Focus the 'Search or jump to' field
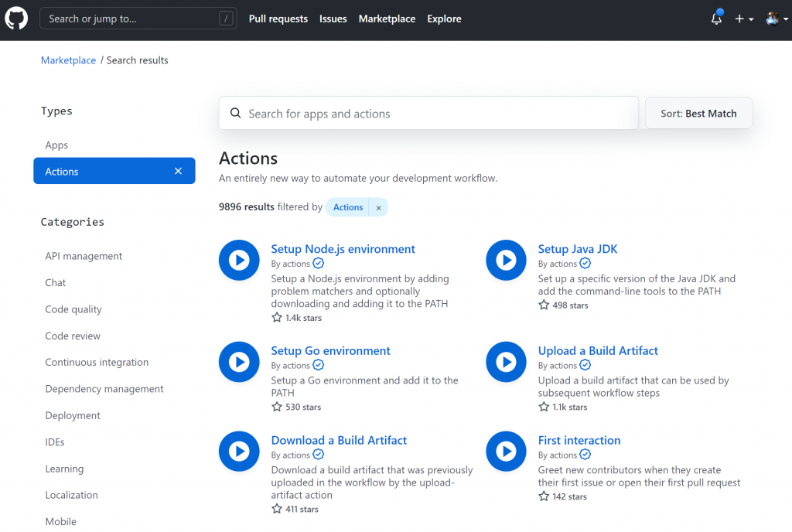The width and height of the screenshot is (792, 532). pos(138,19)
